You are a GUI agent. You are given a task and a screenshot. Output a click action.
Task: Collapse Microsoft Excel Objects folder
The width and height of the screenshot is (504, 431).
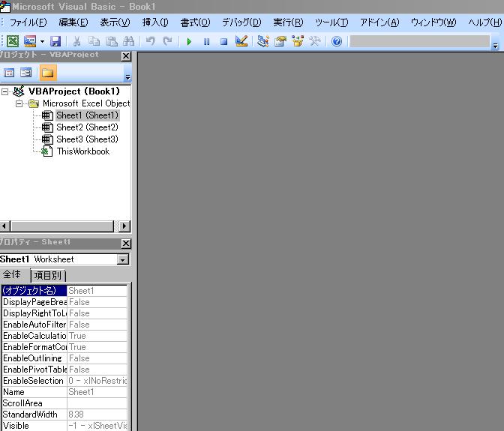(x=19, y=103)
